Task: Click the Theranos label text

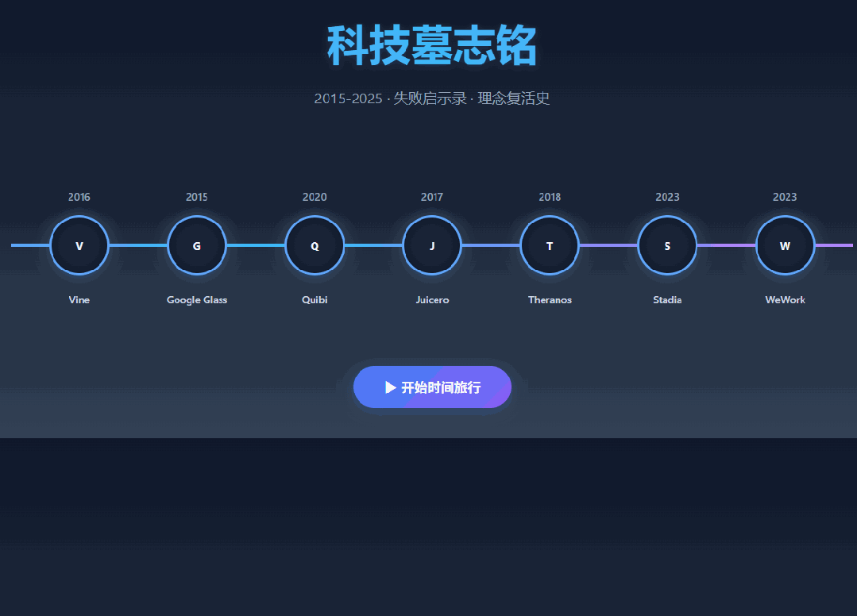Action: coord(550,300)
